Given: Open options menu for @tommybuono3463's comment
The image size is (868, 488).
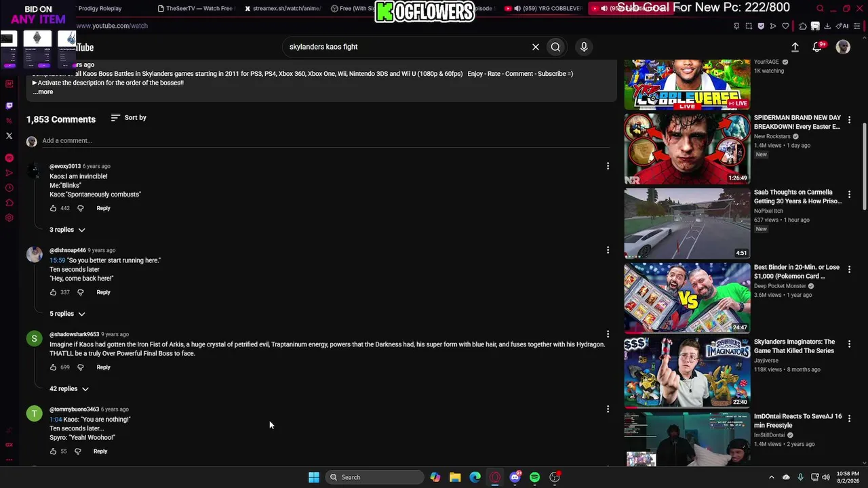Looking at the screenshot, I should point(608,409).
